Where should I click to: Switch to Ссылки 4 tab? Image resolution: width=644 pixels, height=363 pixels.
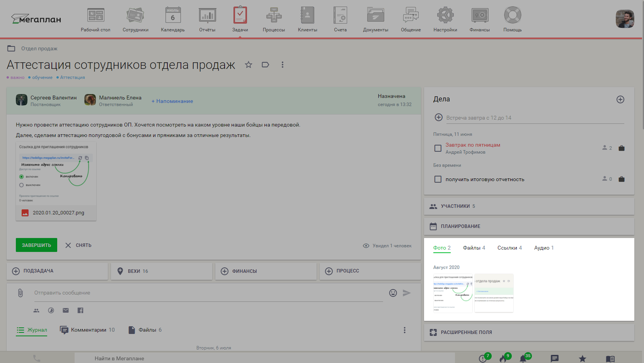coord(509,248)
